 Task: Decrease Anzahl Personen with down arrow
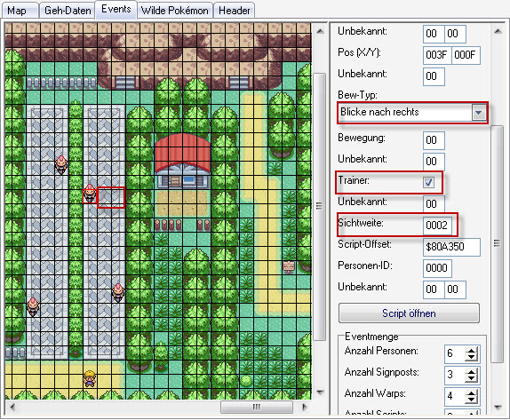tap(471, 357)
